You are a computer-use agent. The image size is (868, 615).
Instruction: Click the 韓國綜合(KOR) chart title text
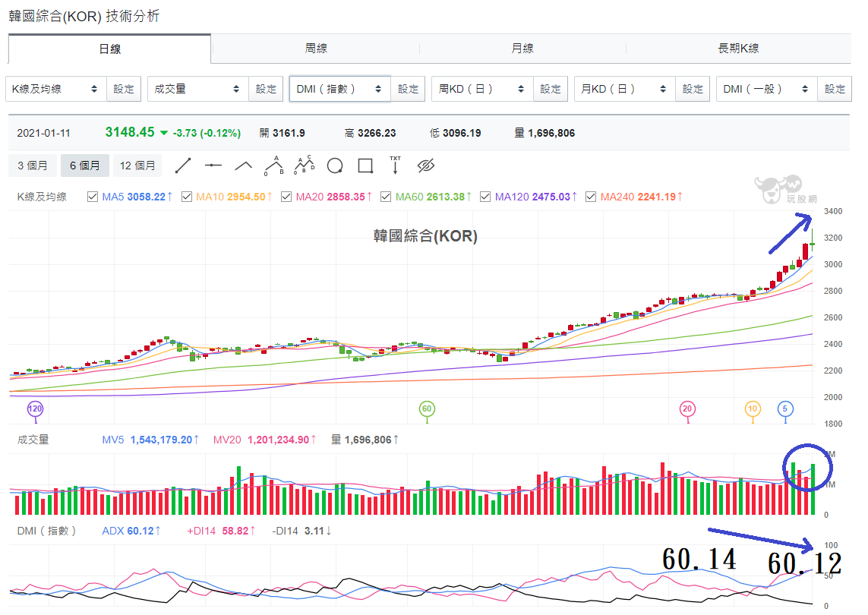click(x=425, y=236)
